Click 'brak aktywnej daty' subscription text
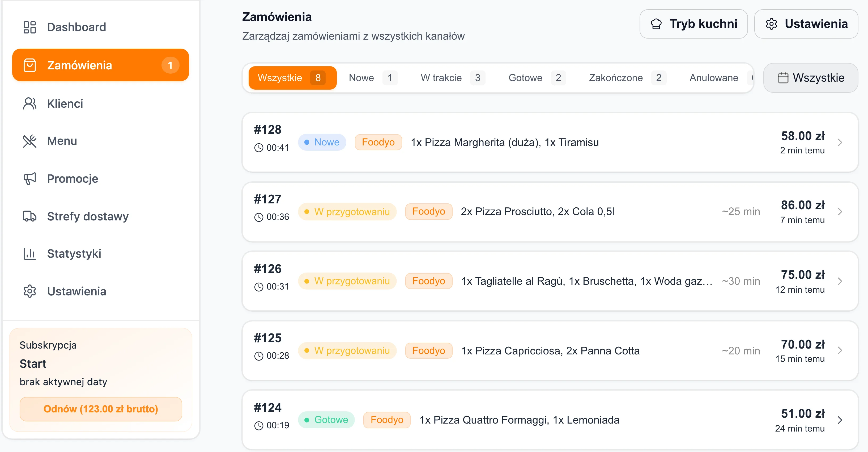The image size is (868, 452). pos(63,382)
